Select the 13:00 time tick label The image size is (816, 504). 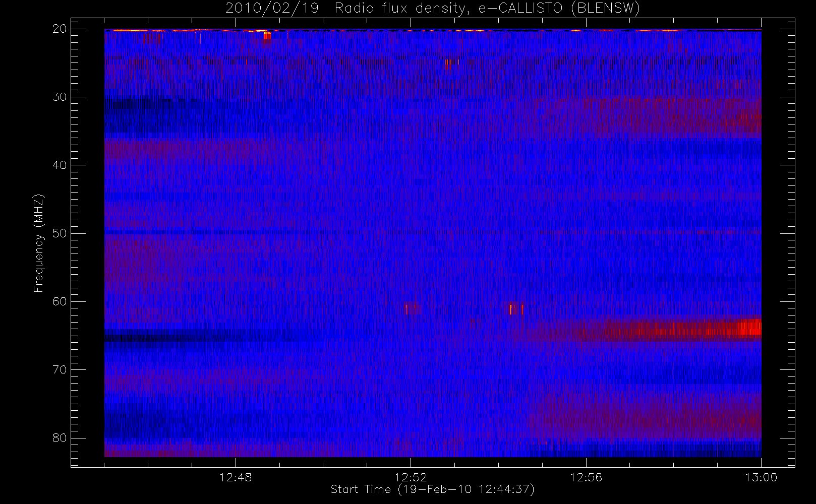tap(761, 477)
